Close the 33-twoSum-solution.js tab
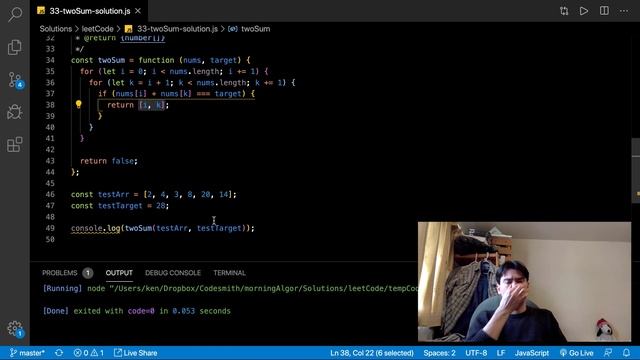Viewport: 640px width, 360px height. pos(138,11)
